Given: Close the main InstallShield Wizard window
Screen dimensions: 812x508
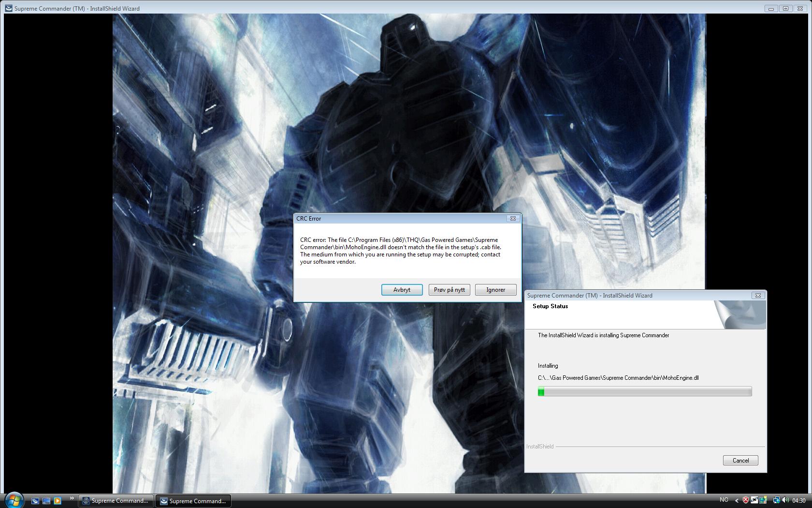Looking at the screenshot, I should tap(800, 8).
